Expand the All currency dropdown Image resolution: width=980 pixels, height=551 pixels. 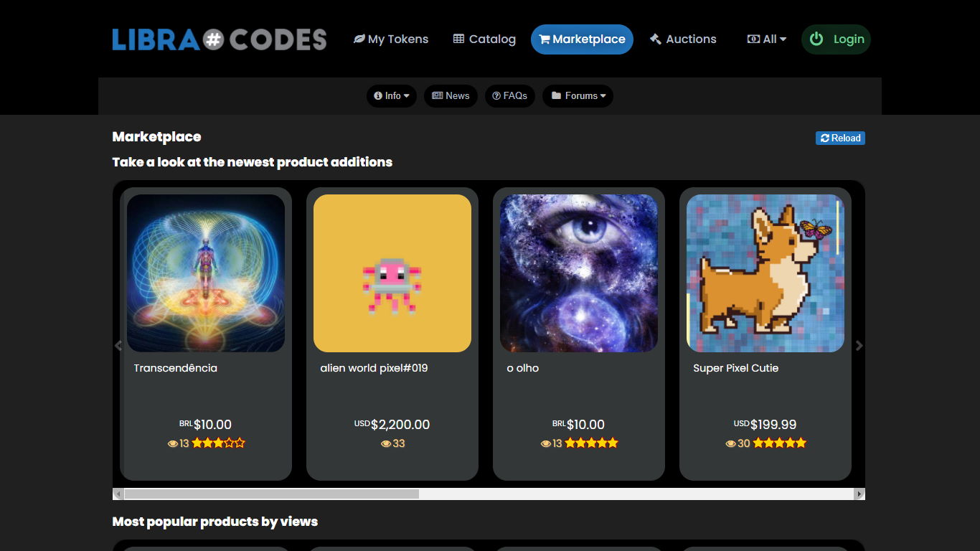(x=767, y=39)
